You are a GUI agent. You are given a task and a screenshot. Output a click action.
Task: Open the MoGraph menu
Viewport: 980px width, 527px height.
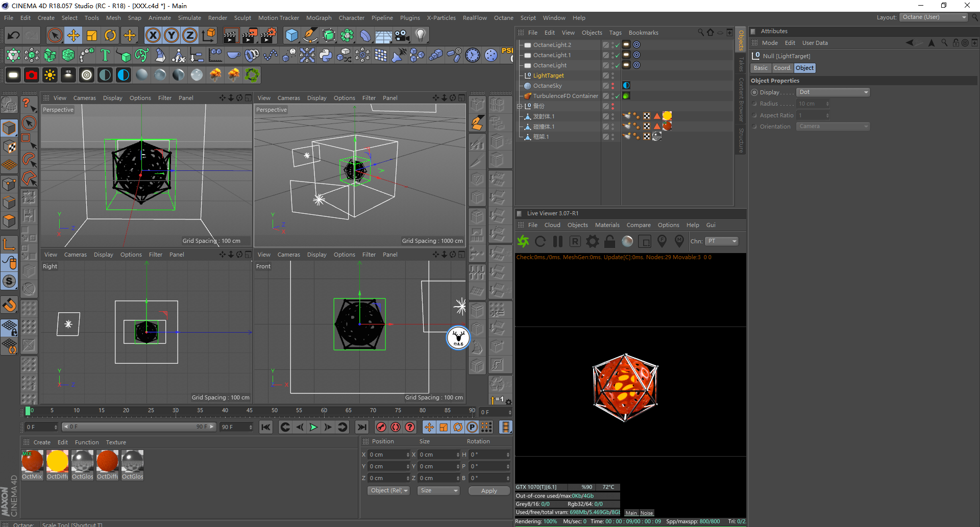318,18
